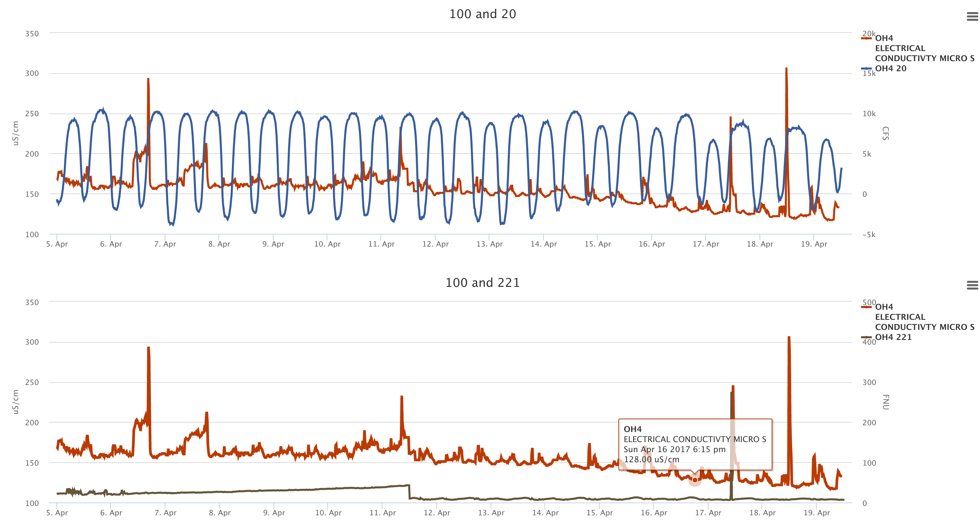Click the 12. Apr label on top axis
This screenshot has width=980, height=520.
(x=435, y=244)
